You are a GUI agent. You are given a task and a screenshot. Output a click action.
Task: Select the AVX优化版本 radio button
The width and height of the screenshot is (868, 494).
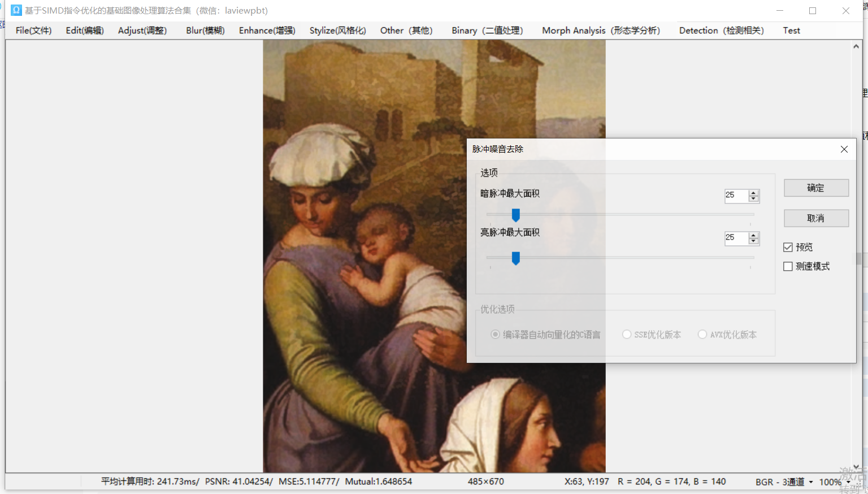click(702, 335)
